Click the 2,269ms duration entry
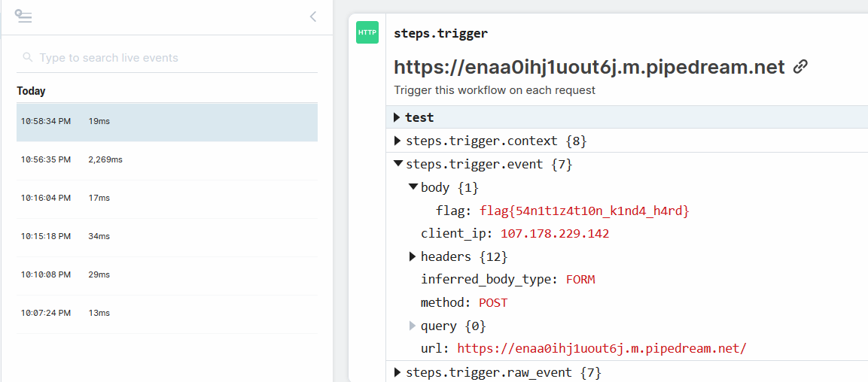This screenshot has height=382, width=868. coord(105,159)
